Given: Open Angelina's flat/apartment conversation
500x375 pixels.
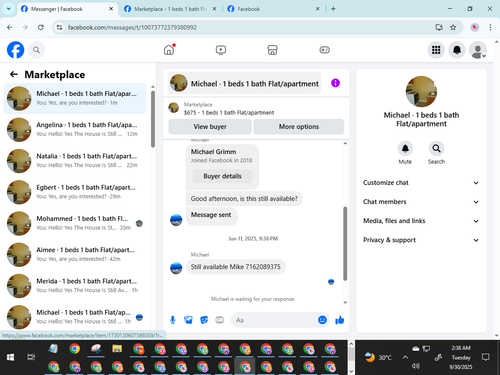Looking at the screenshot, I should coord(75,130).
